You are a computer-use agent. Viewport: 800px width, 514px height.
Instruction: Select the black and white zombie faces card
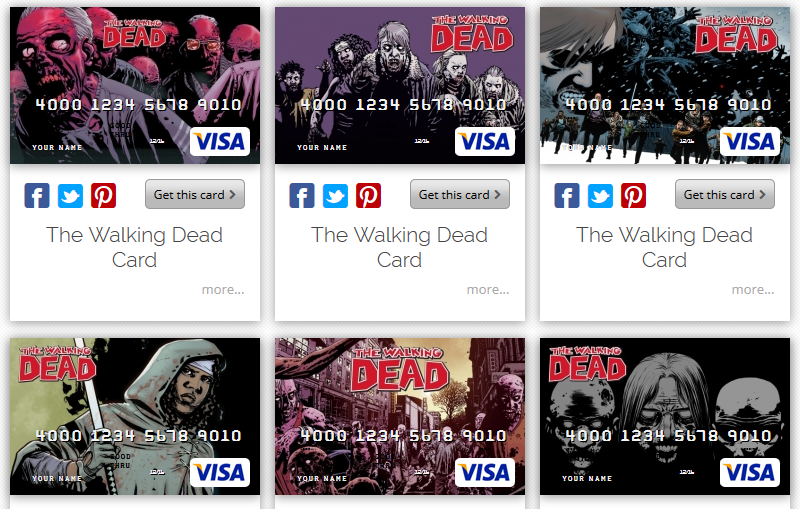(x=665, y=417)
